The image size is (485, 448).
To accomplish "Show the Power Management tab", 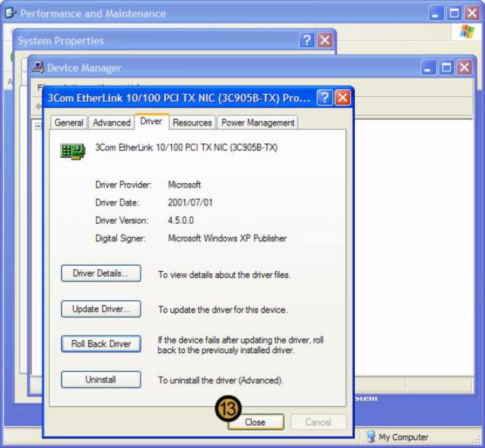I will (x=258, y=123).
